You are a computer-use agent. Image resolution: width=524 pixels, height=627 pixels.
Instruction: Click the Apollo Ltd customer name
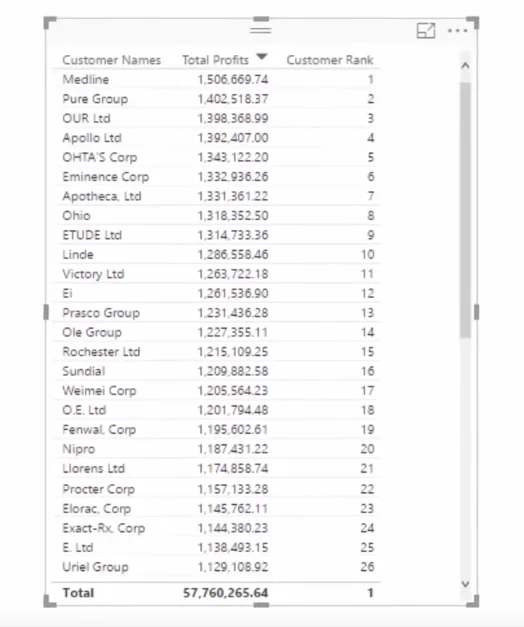tap(92, 138)
